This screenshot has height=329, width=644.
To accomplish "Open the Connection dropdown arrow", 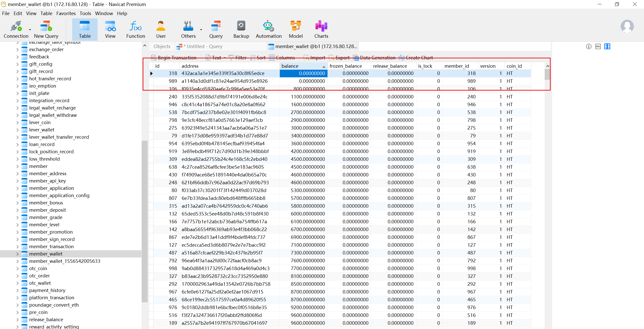I will (30, 30).
